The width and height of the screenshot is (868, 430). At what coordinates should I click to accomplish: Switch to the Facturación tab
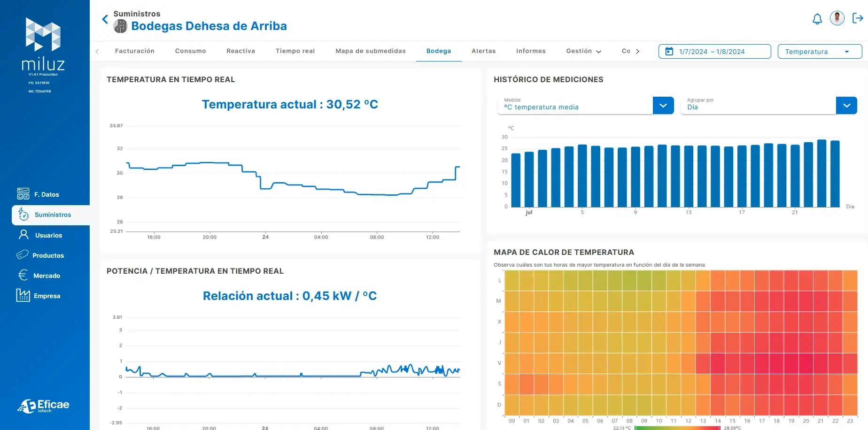pos(135,51)
